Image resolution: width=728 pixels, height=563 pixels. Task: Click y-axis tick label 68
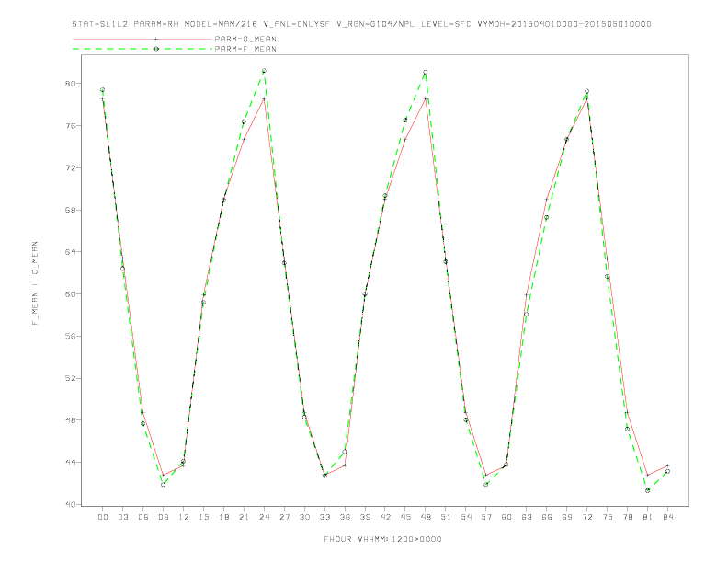click(x=73, y=210)
